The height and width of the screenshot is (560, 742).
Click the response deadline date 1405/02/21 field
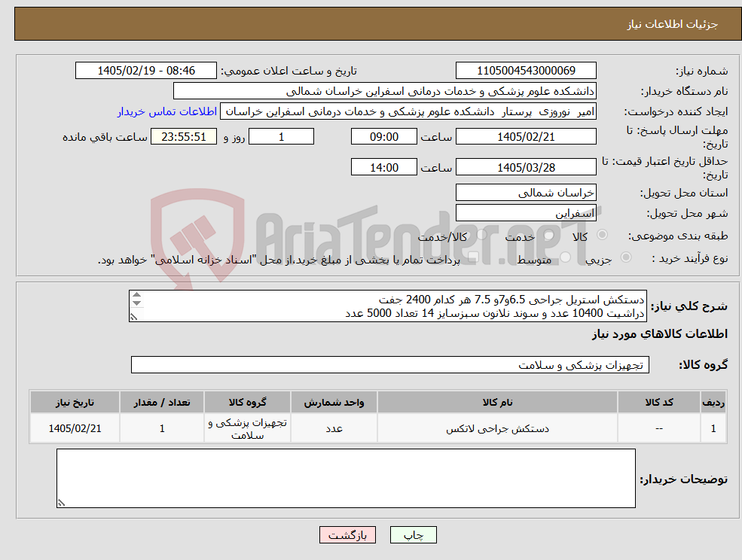pos(526,137)
